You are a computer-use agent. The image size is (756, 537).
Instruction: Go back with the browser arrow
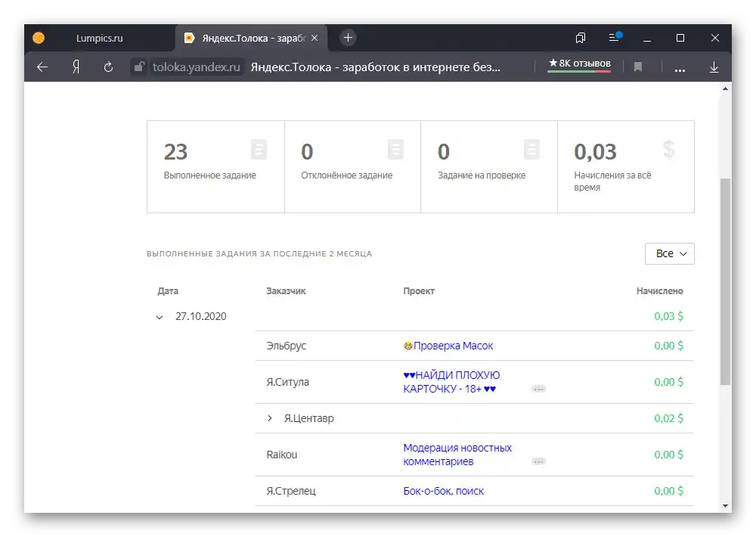pyautogui.click(x=42, y=67)
